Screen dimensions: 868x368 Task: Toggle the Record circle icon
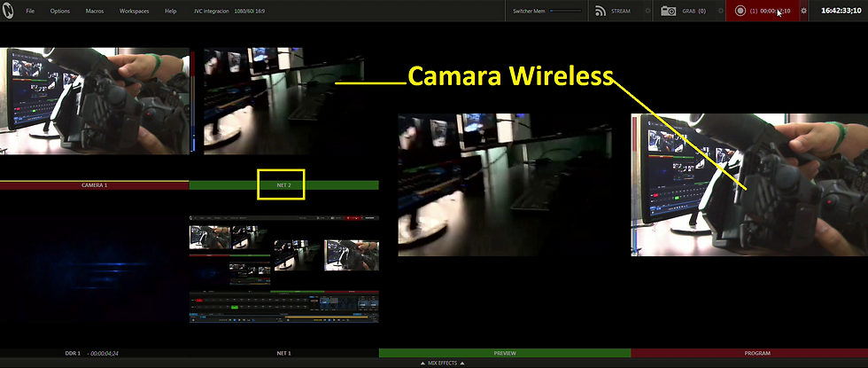coord(740,11)
